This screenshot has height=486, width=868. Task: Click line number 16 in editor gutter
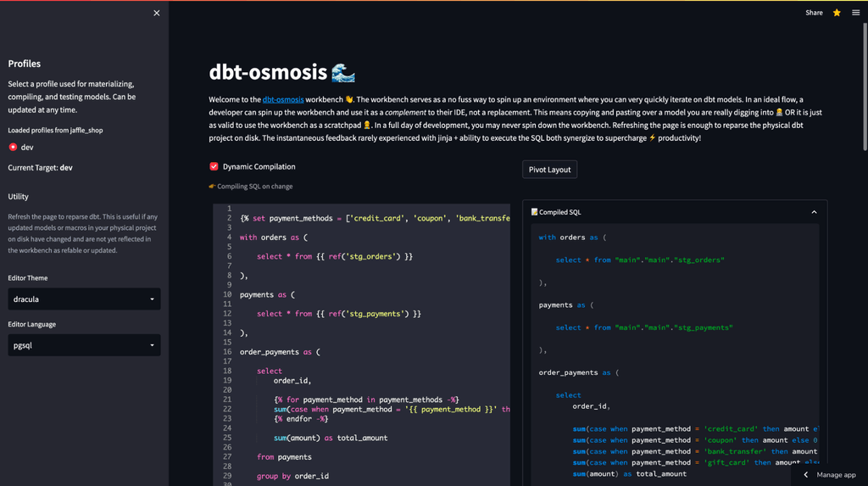pos(227,352)
